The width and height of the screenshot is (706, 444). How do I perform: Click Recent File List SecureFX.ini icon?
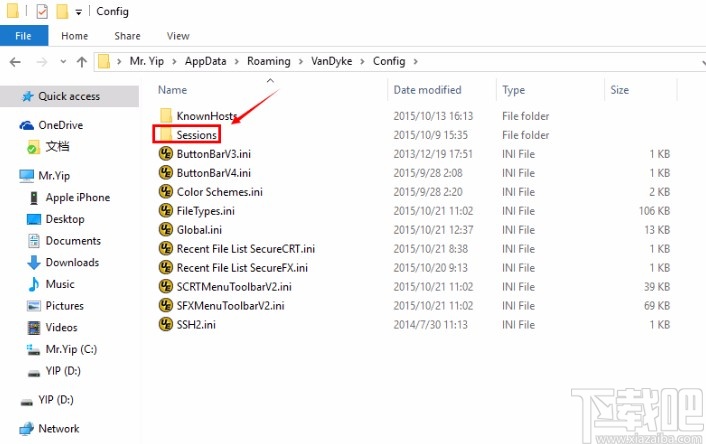(x=166, y=268)
